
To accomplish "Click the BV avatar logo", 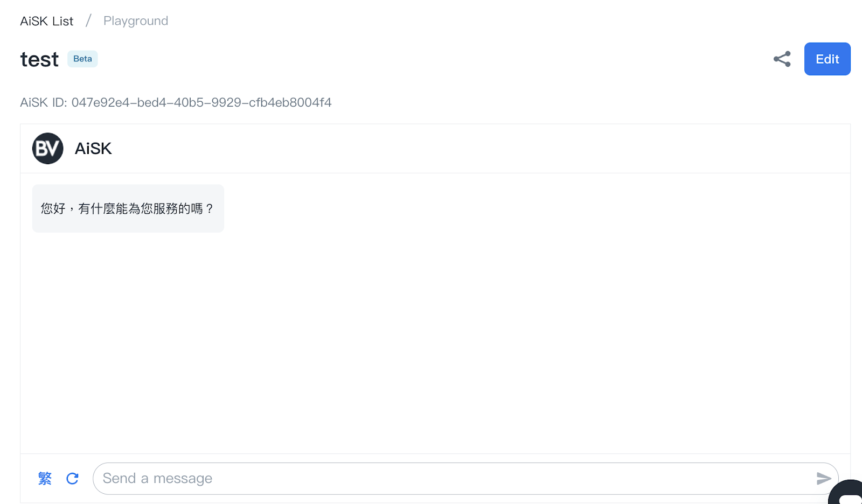I will [48, 148].
